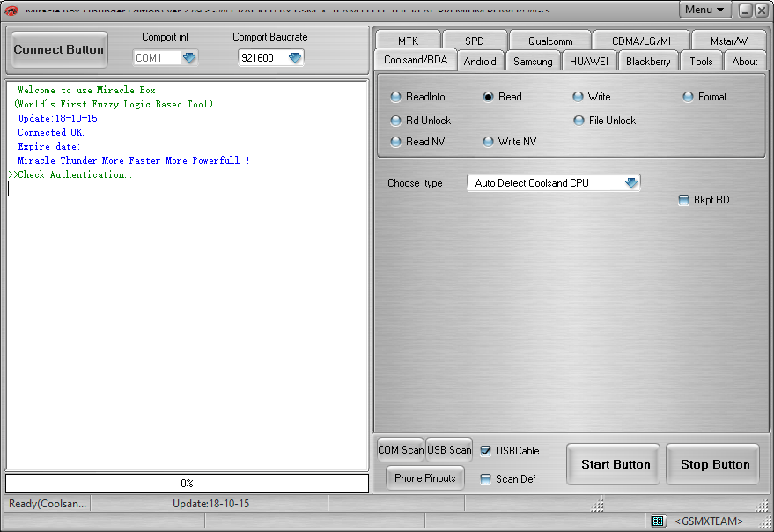The image size is (774, 532).
Task: Click the Connect Button
Action: point(58,49)
